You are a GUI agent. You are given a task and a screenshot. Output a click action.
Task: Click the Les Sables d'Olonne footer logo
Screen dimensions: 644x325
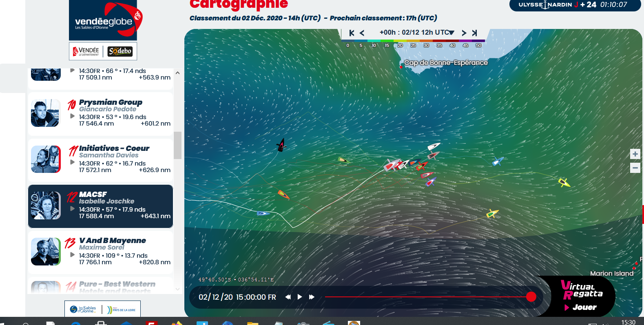(83, 310)
